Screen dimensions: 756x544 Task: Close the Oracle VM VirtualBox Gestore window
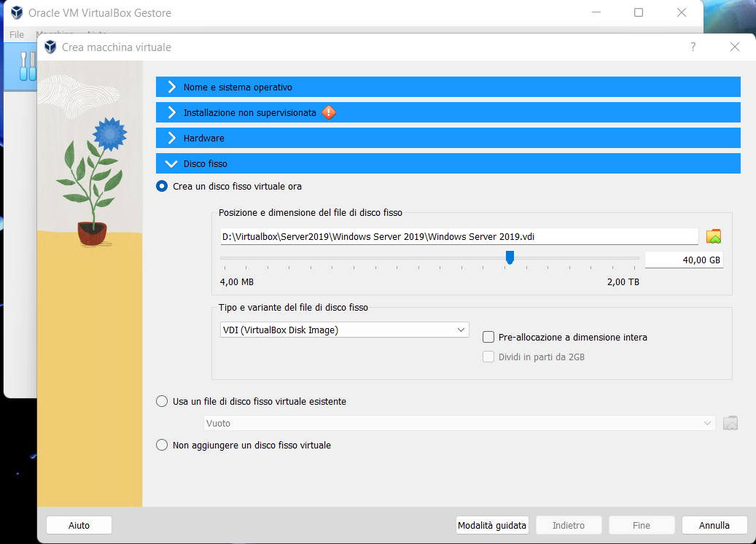(x=681, y=12)
